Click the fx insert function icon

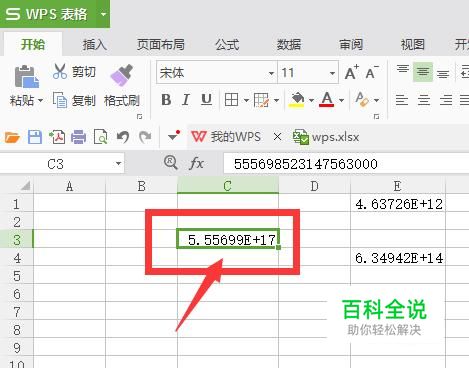pyautogui.click(x=196, y=163)
